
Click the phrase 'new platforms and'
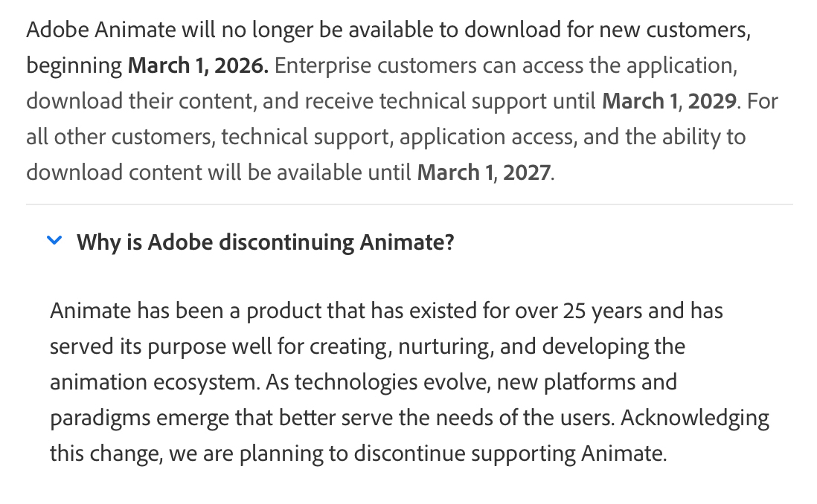(x=586, y=382)
